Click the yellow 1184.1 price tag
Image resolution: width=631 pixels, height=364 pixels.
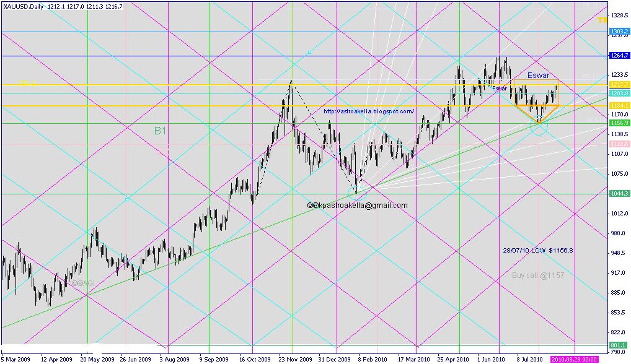[x=619, y=105]
